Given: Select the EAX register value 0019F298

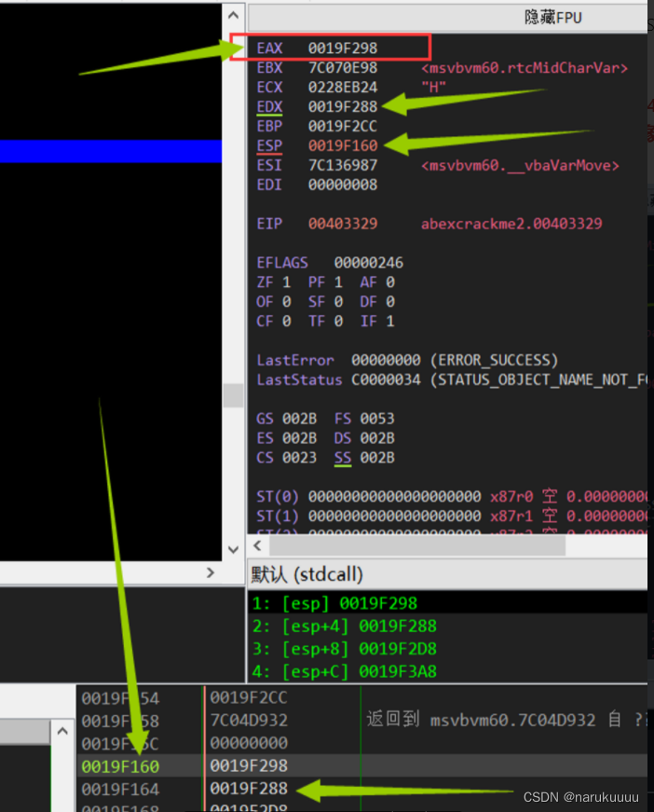Looking at the screenshot, I should click(x=343, y=48).
